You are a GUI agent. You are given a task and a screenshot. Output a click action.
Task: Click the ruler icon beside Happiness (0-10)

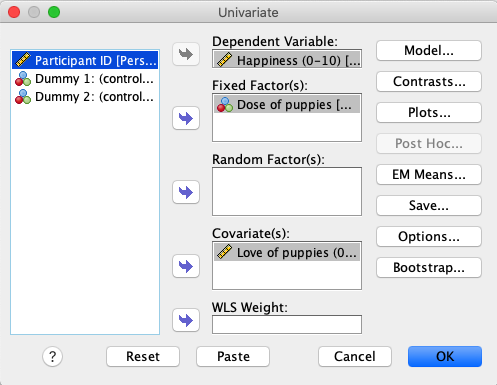click(x=225, y=60)
